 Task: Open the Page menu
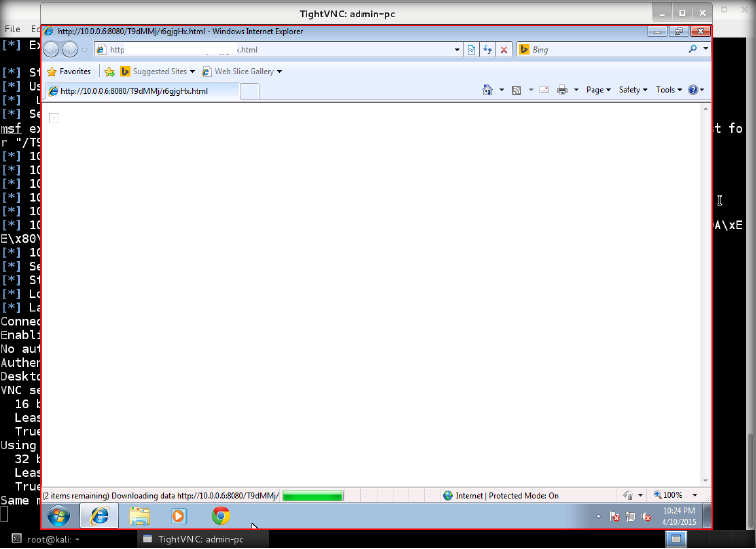[598, 90]
